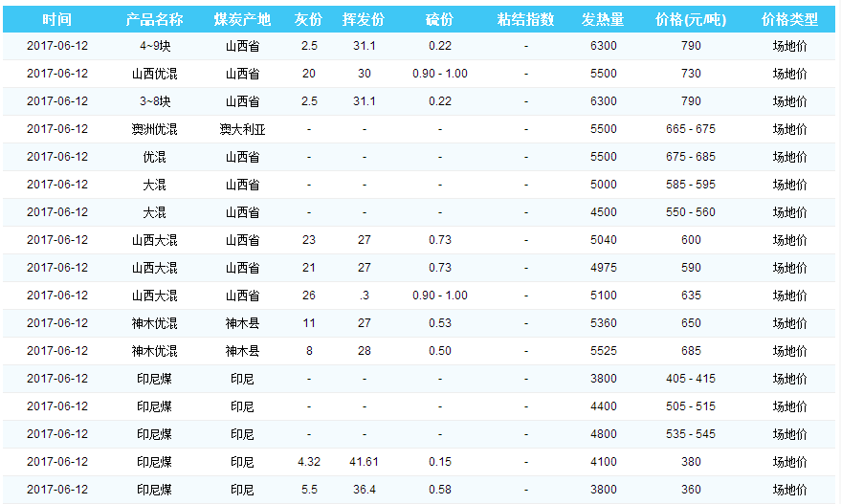This screenshot has width=841, height=504.
Task: Click the 价格(元/吨) column header
Action: point(691,19)
